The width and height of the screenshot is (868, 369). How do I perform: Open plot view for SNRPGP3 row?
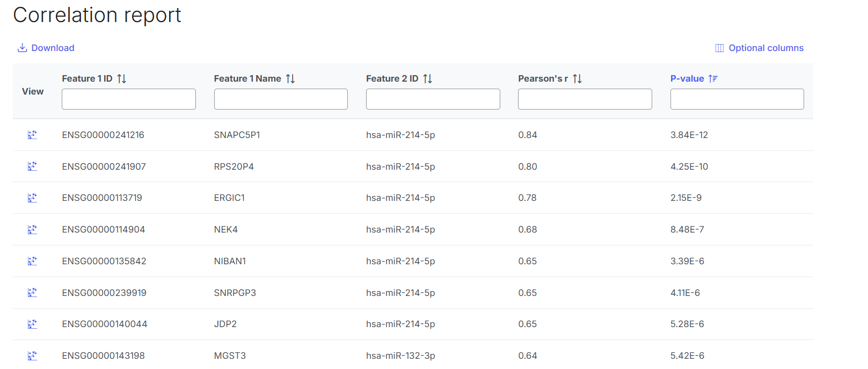tap(32, 293)
